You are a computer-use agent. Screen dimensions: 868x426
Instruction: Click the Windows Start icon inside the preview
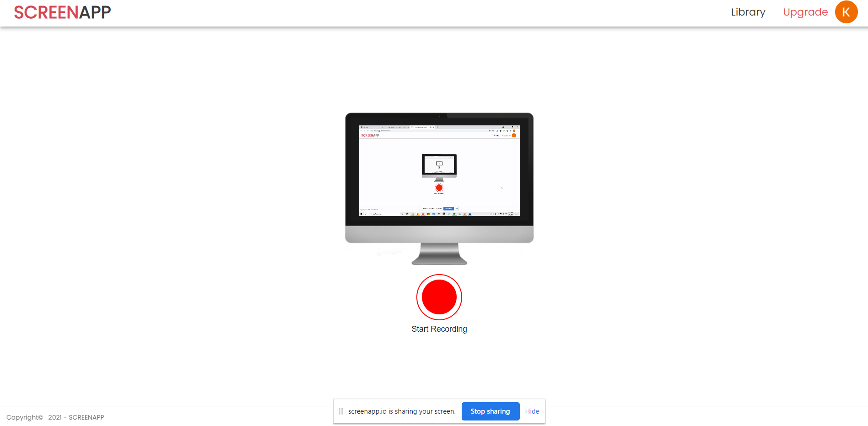(361, 214)
